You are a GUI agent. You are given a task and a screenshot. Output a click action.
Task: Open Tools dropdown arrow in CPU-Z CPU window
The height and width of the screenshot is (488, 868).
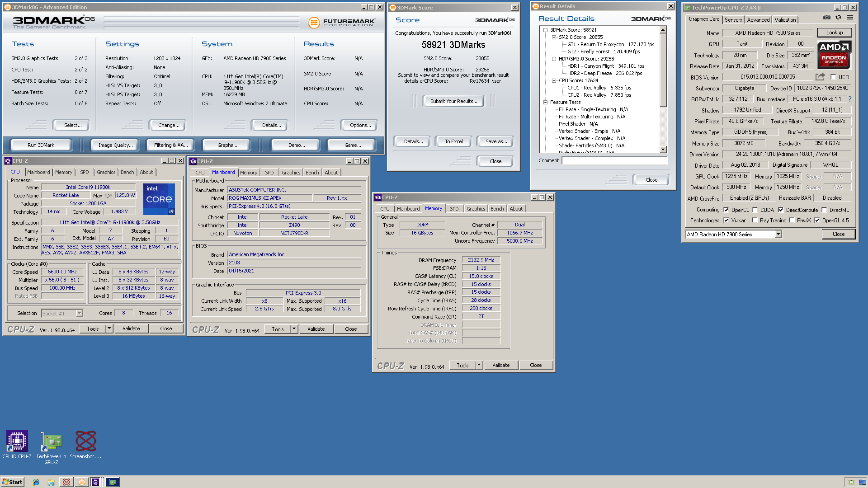coord(109,328)
